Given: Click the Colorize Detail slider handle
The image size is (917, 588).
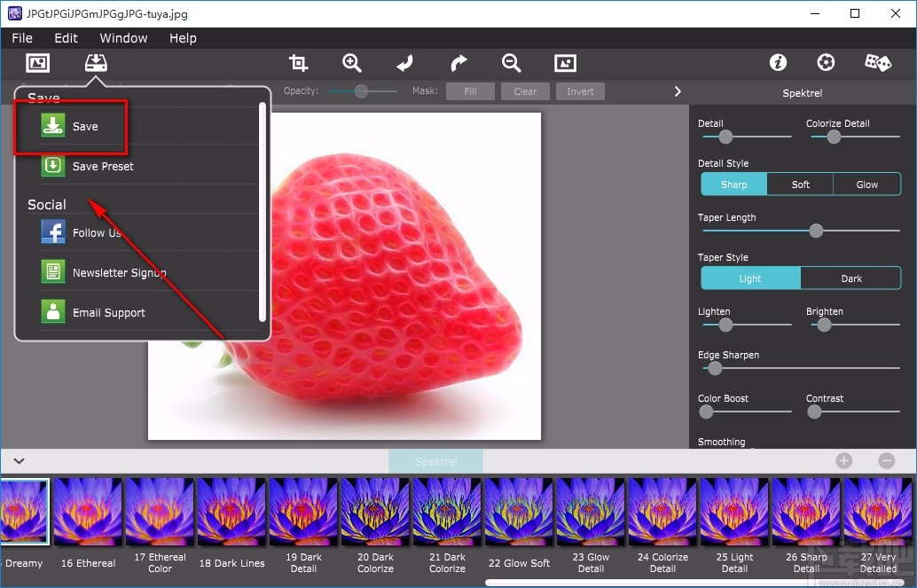Looking at the screenshot, I should 834,137.
